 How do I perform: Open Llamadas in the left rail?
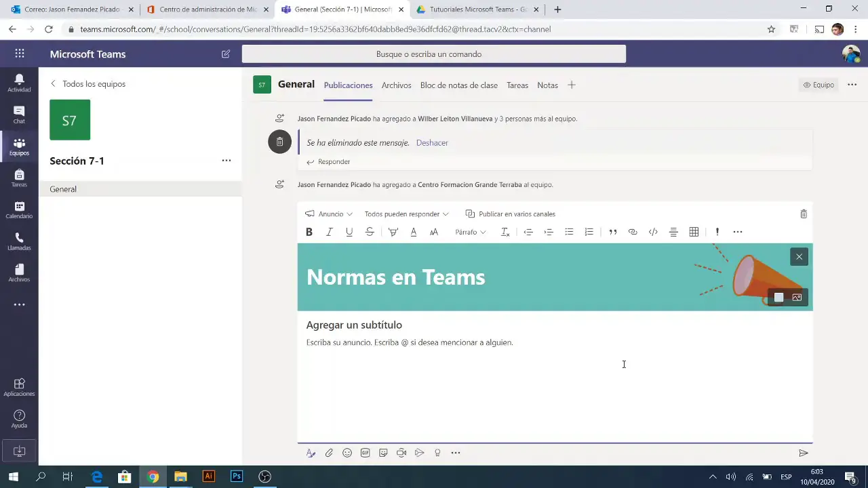pos(19,242)
